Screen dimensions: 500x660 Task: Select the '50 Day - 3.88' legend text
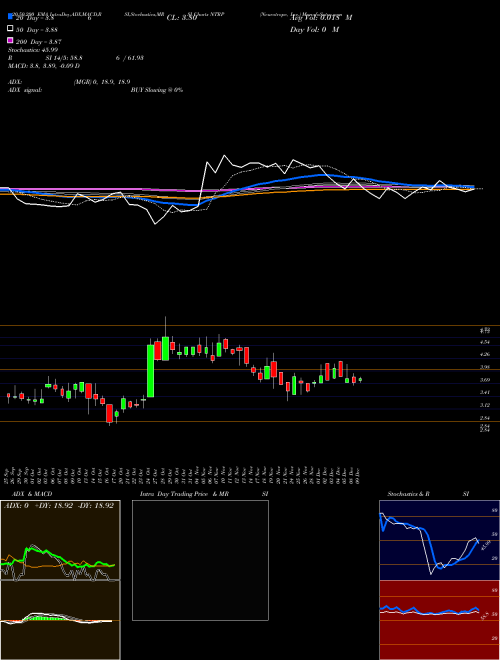click(x=37, y=30)
